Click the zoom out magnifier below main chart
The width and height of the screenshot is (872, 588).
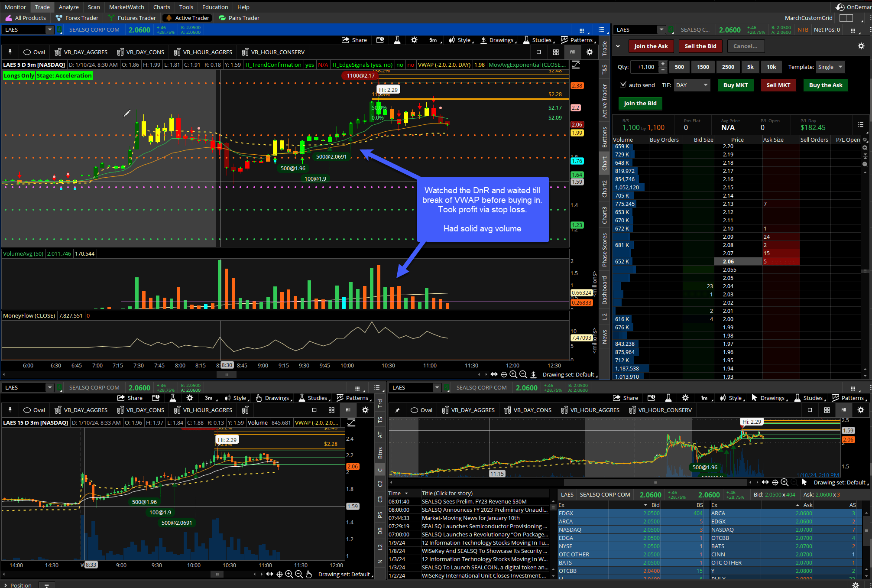523,374
